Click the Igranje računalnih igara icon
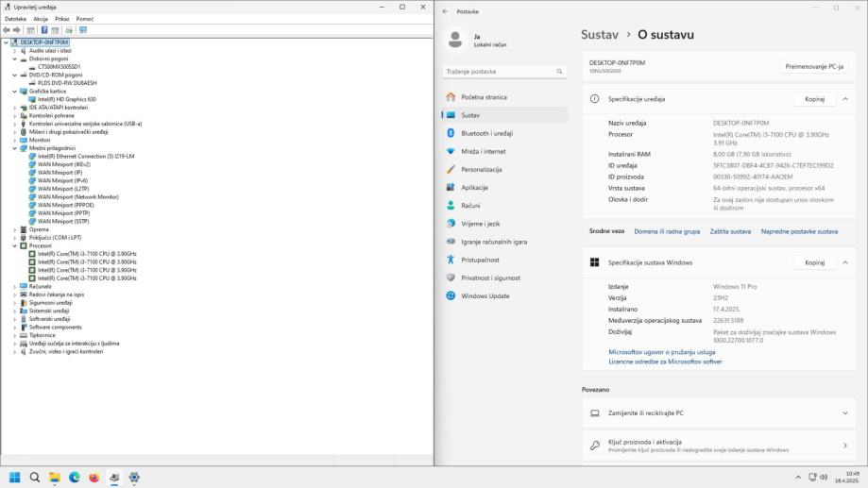The height and width of the screenshot is (488, 868). [x=451, y=242]
